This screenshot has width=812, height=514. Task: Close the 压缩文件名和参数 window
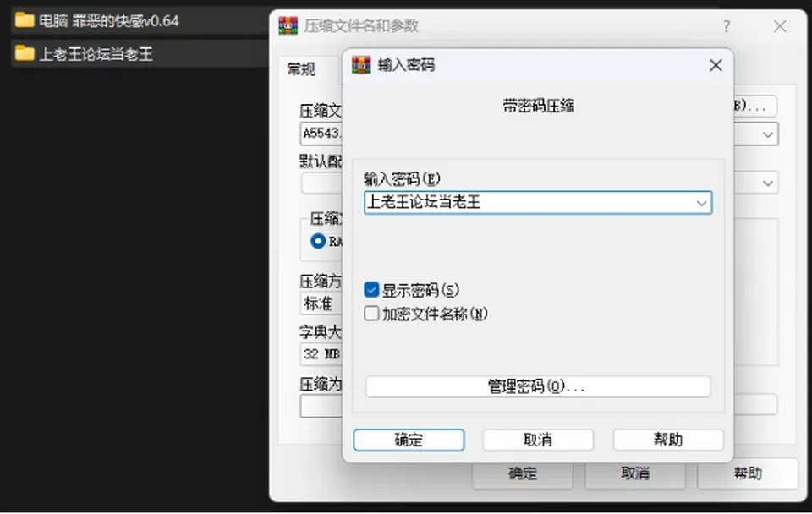click(x=780, y=26)
